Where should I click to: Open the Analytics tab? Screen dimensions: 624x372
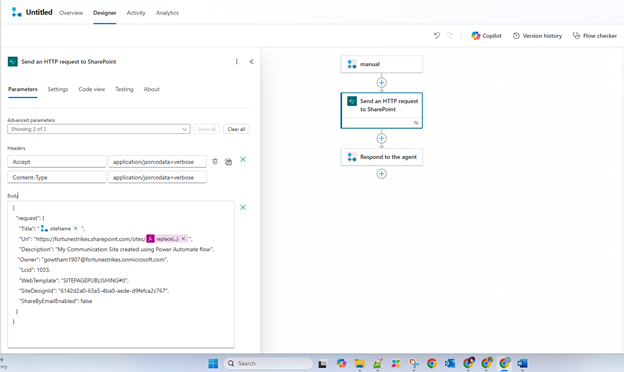tap(167, 13)
